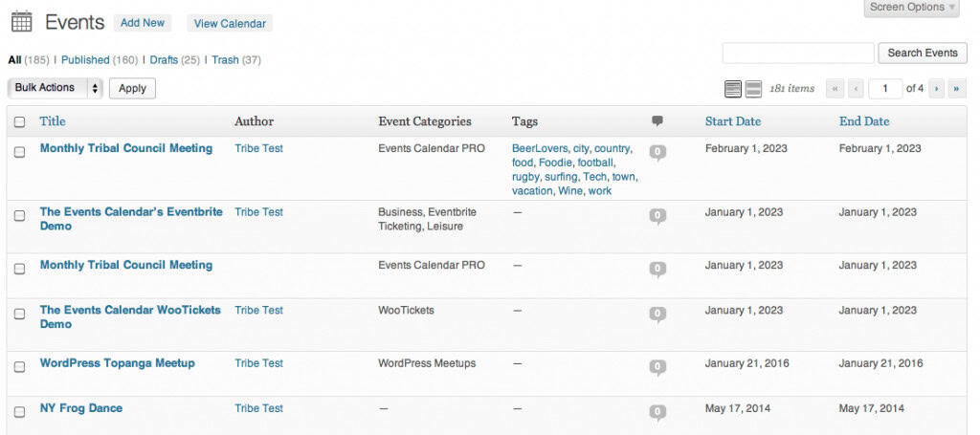Open the Bulk Actions dropdown
980x435 pixels.
pyautogui.click(x=55, y=88)
